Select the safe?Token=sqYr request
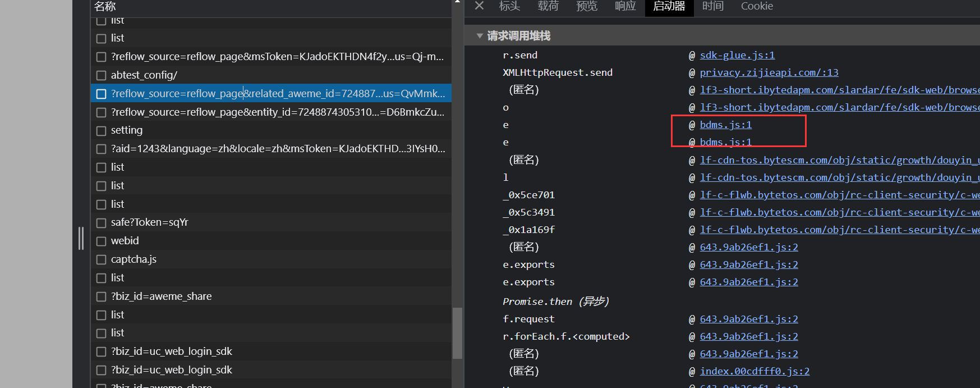Screen dimensions: 980x388 (x=271, y=222)
